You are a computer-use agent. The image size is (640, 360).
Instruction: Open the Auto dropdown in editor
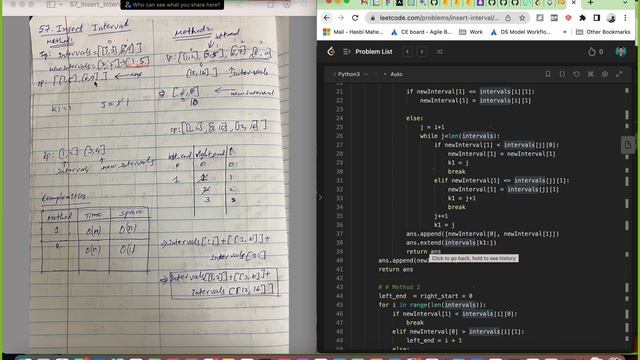click(x=393, y=74)
